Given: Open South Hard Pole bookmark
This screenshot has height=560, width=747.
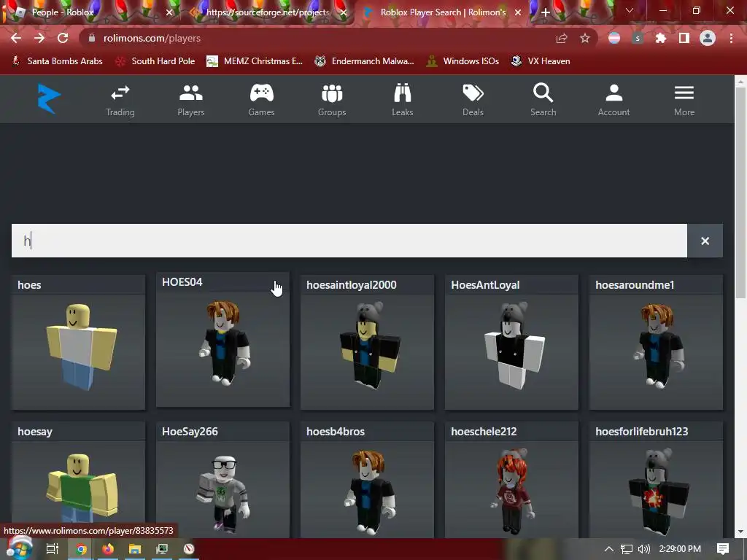Looking at the screenshot, I should coord(155,61).
